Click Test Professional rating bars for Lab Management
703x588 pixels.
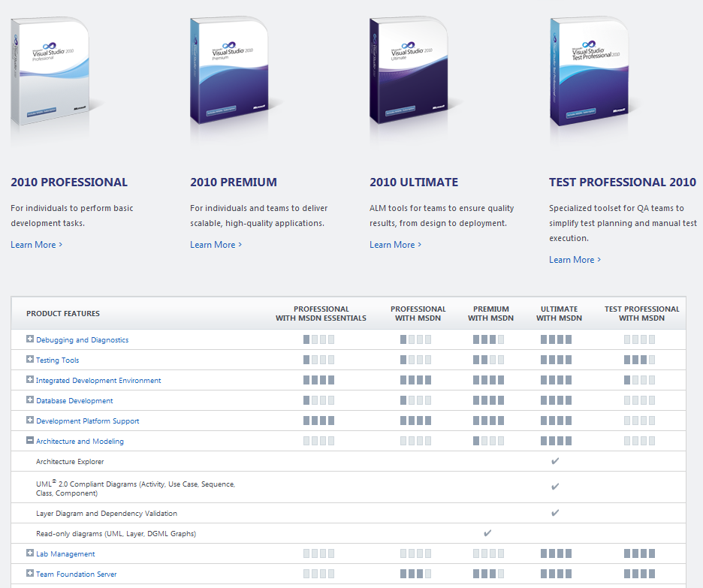pos(639,553)
